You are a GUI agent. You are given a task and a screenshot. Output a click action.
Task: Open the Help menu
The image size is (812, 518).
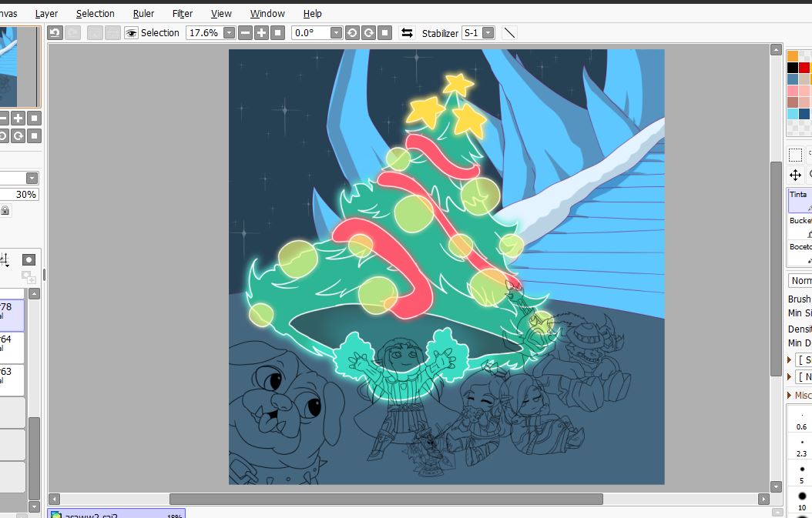click(312, 13)
